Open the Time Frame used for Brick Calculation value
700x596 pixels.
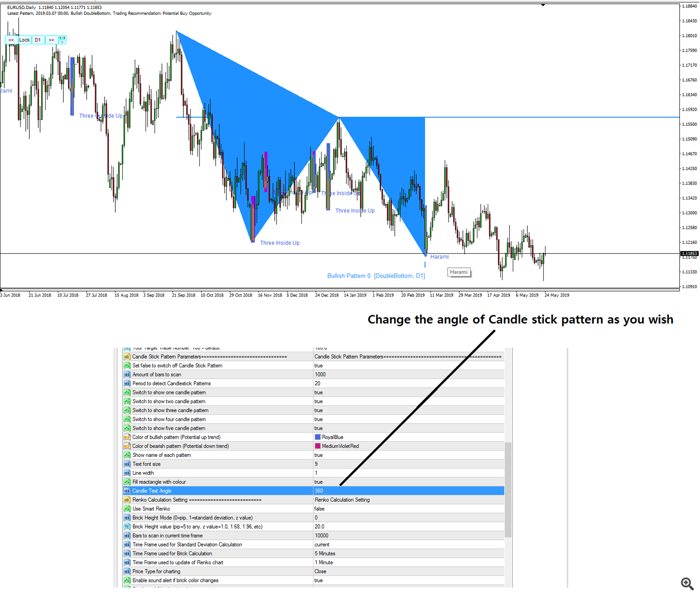pos(325,554)
